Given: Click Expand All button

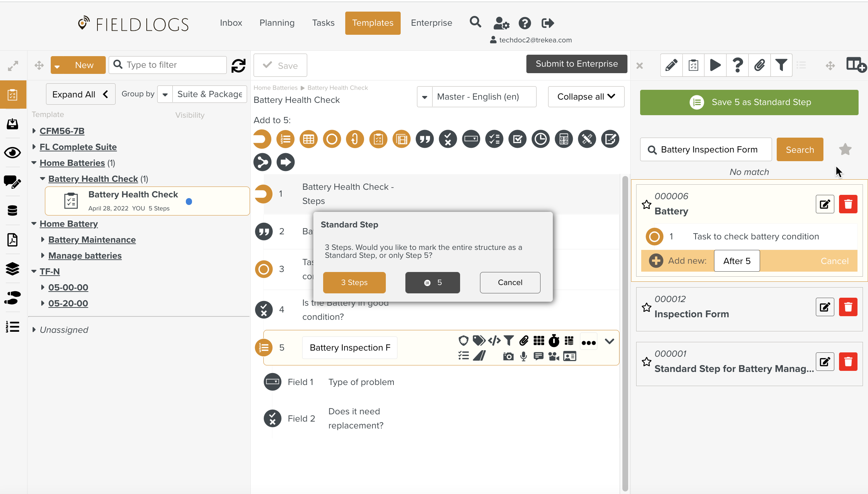Looking at the screenshot, I should tap(80, 94).
